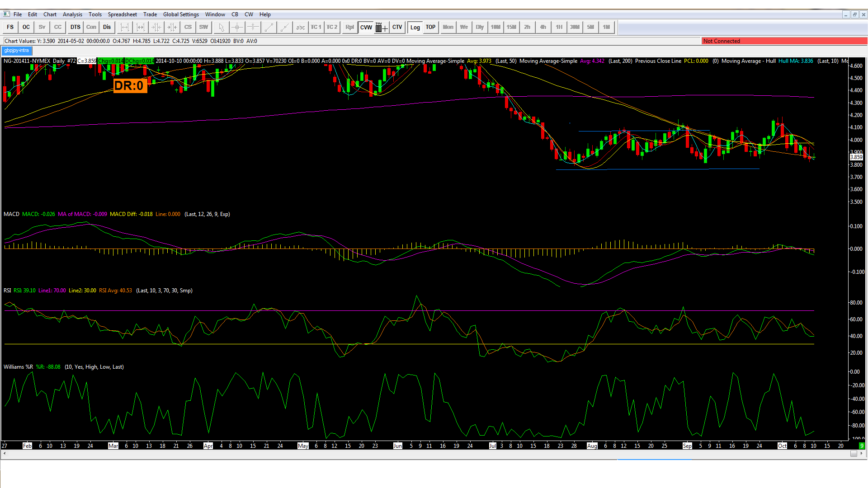Click the red Not Connected status bar

click(x=784, y=41)
